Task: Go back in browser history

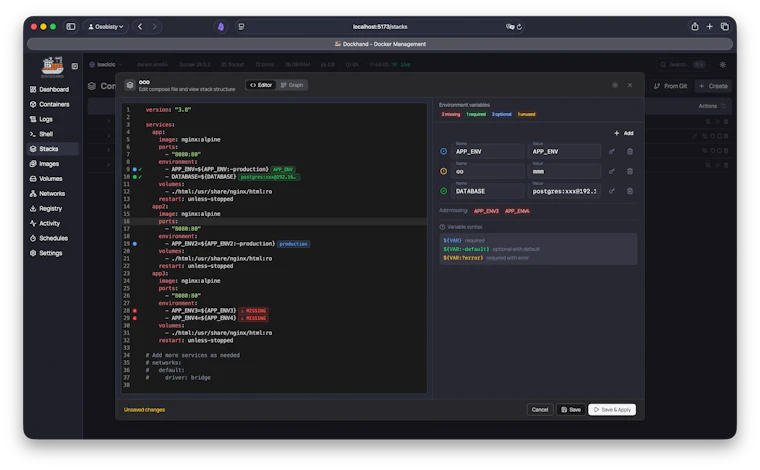Action: click(x=140, y=27)
